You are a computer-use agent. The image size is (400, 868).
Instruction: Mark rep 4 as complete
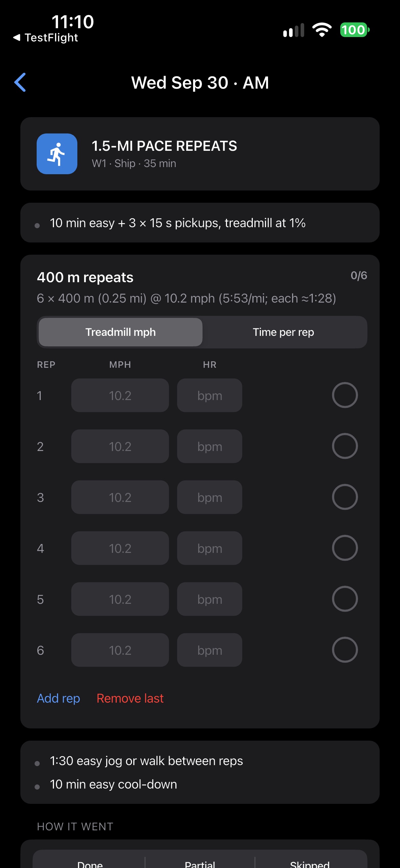tap(345, 548)
